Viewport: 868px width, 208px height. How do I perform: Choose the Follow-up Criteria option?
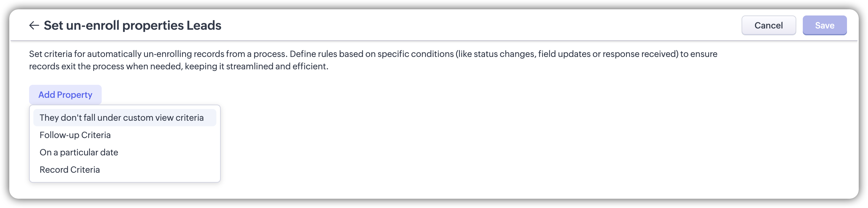point(75,135)
